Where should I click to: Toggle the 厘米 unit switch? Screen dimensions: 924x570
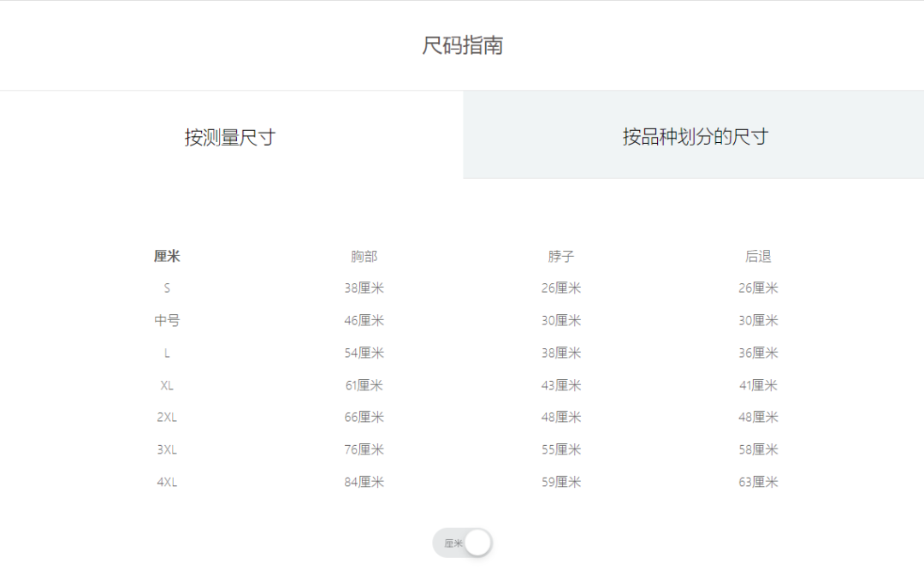(x=462, y=543)
